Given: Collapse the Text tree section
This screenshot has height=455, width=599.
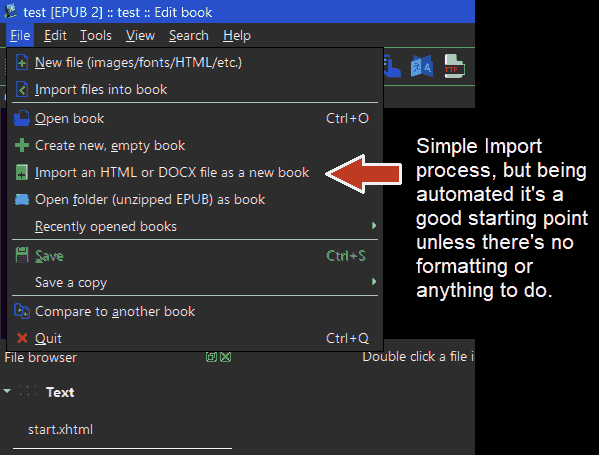Looking at the screenshot, I should coord(7,391).
